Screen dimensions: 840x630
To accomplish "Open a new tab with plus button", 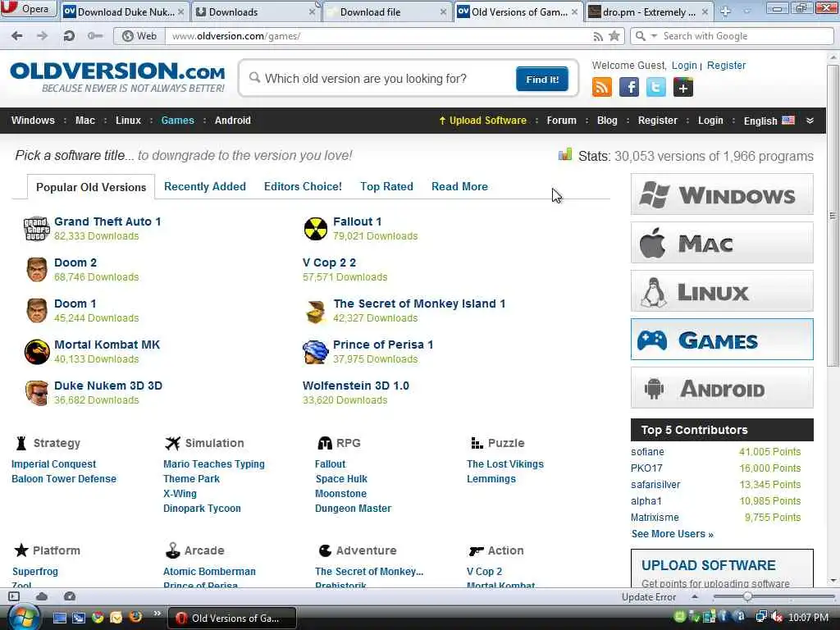I will [x=725, y=11].
